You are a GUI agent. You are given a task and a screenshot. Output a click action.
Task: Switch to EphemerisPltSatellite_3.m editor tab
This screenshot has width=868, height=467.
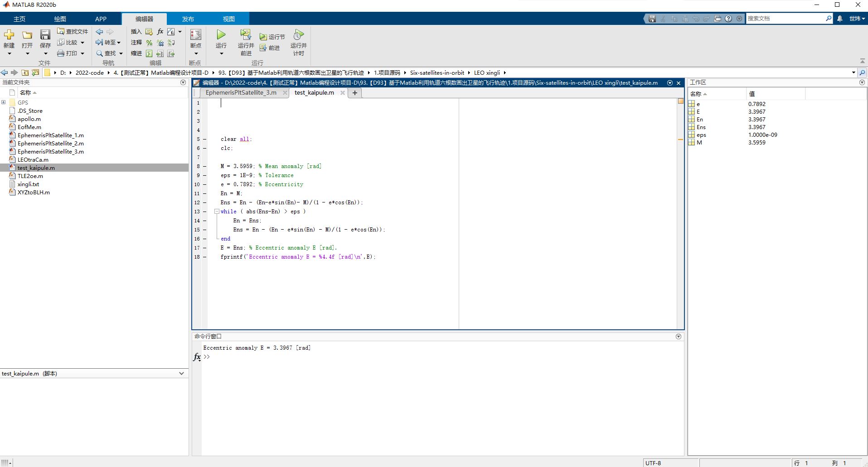click(241, 92)
